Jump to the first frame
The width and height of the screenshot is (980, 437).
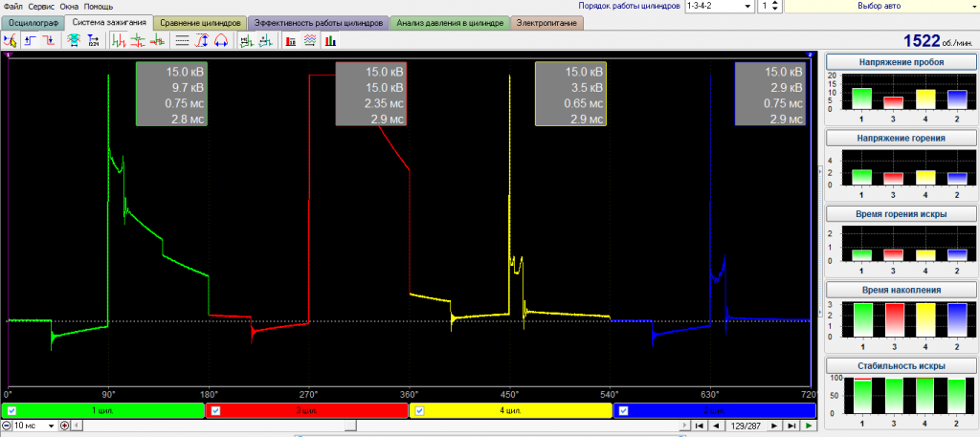click(699, 426)
